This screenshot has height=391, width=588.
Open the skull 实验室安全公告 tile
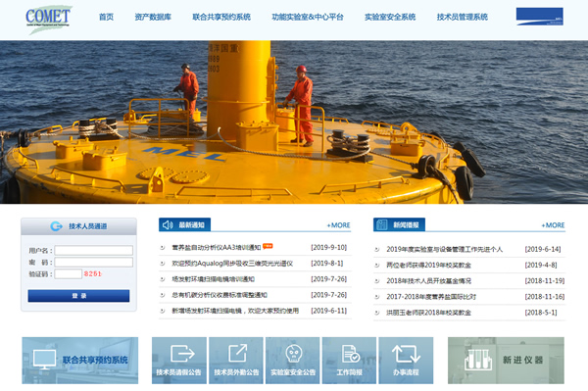(x=293, y=361)
